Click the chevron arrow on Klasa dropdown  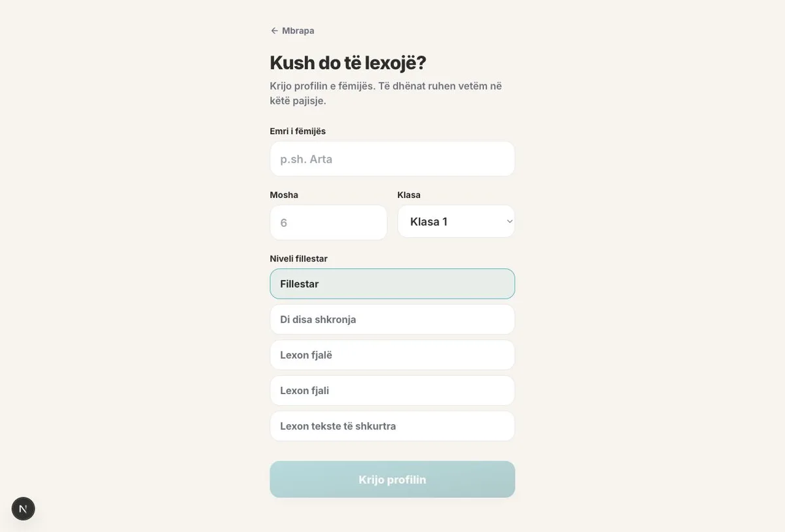tap(510, 222)
